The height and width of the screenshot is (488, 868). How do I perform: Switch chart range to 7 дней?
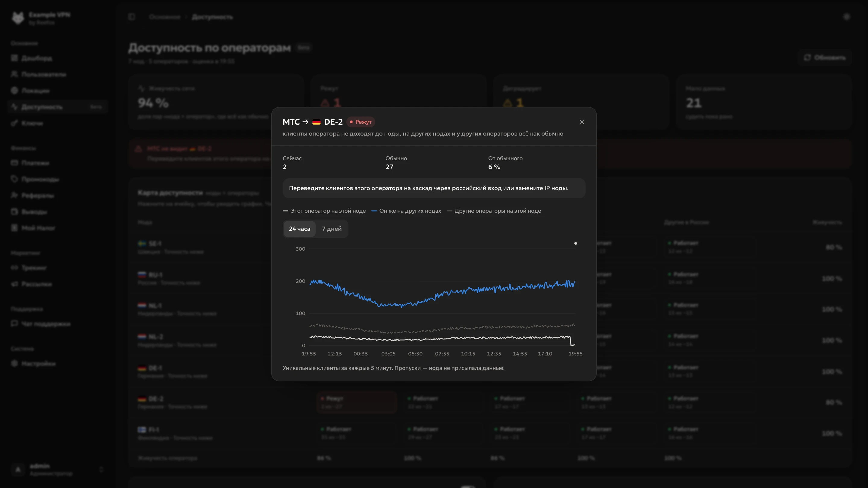(x=332, y=229)
